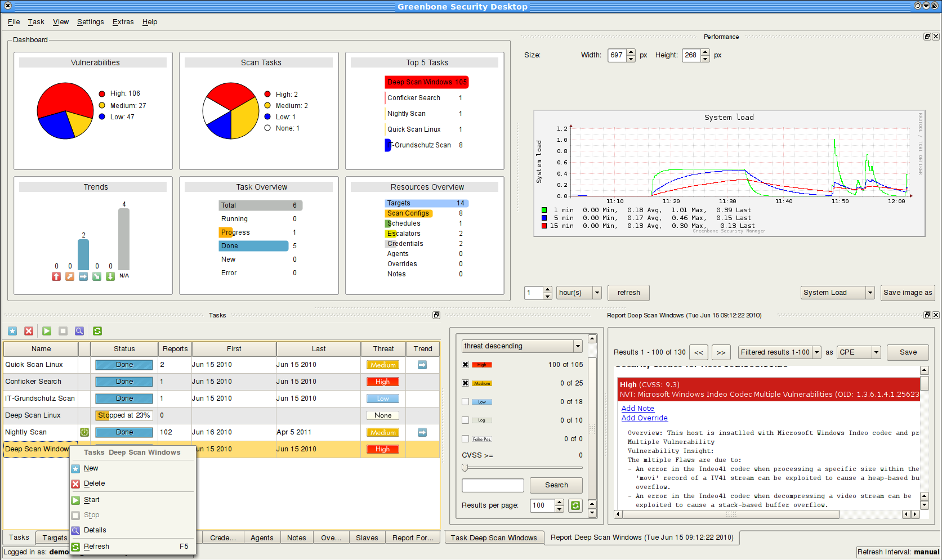
Task: Switch to the Notes tab
Action: 297,538
